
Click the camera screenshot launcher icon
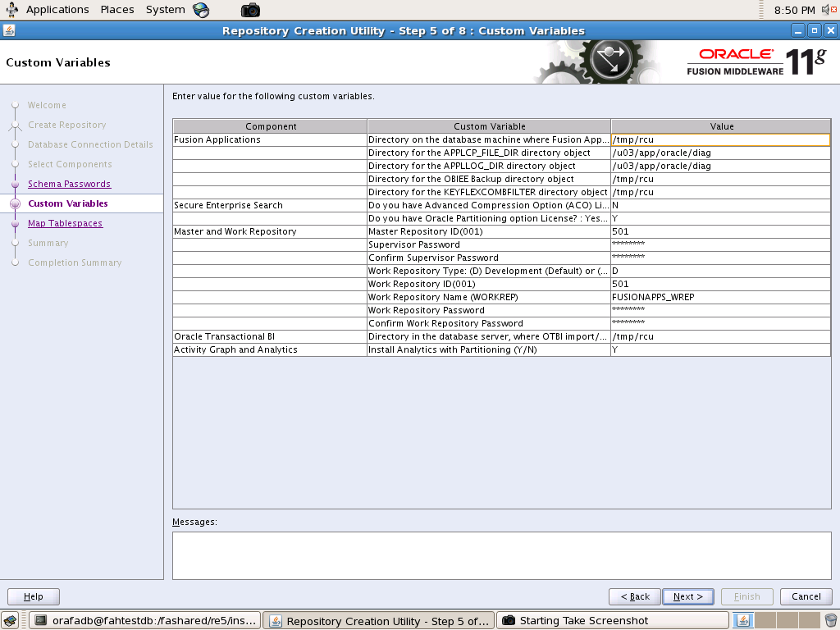(x=250, y=10)
